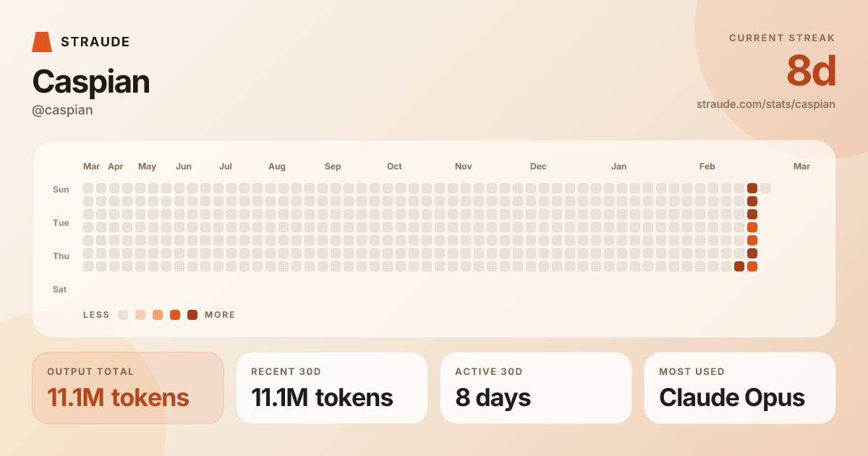The image size is (868, 456).
Task: Click the Most Used Claude Opus card
Action: click(740, 388)
